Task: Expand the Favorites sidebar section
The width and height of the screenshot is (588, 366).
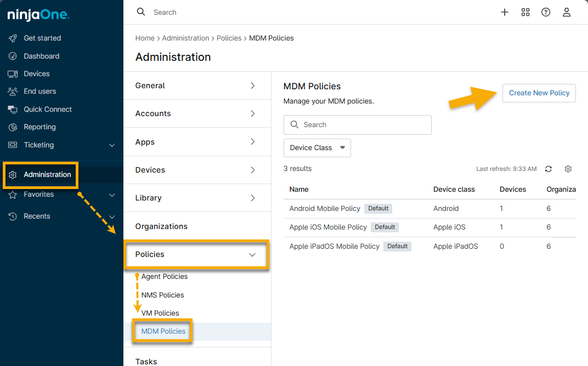Action: [x=112, y=195]
